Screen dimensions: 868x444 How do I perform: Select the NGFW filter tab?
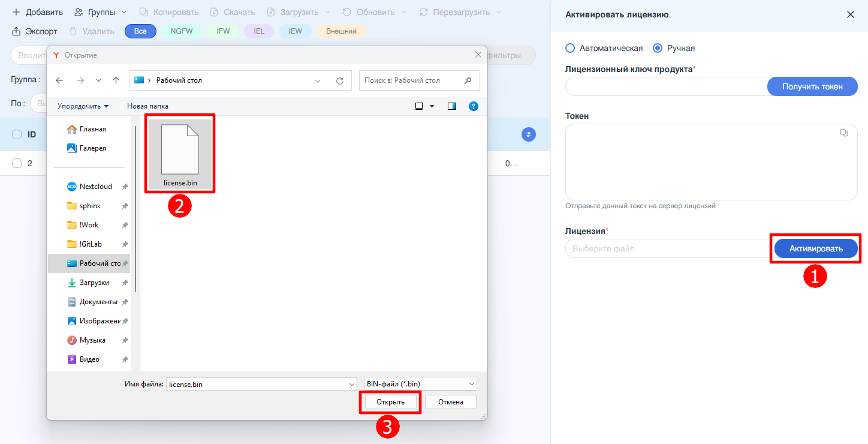tap(181, 31)
